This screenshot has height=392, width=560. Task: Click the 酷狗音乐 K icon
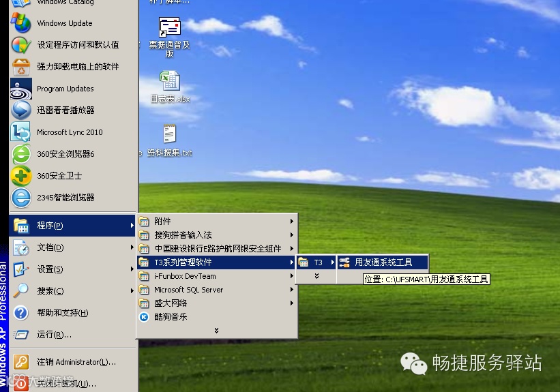tap(144, 317)
